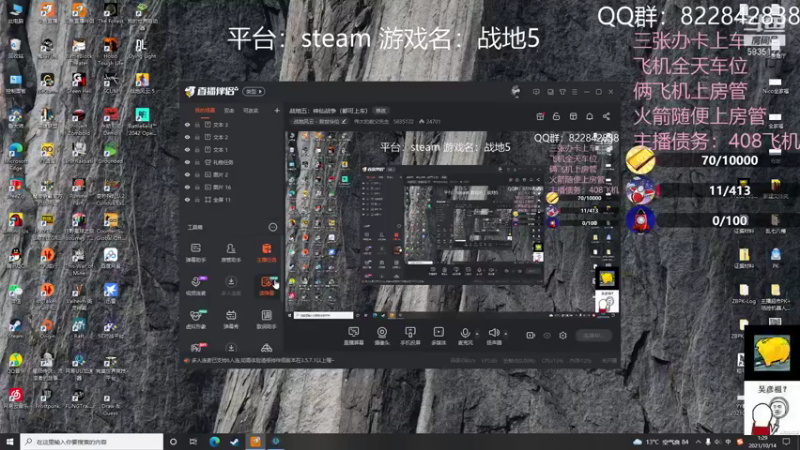Add a 直播屏幕 screen capture source
Screen dimensions: 800x450
tap(354, 336)
